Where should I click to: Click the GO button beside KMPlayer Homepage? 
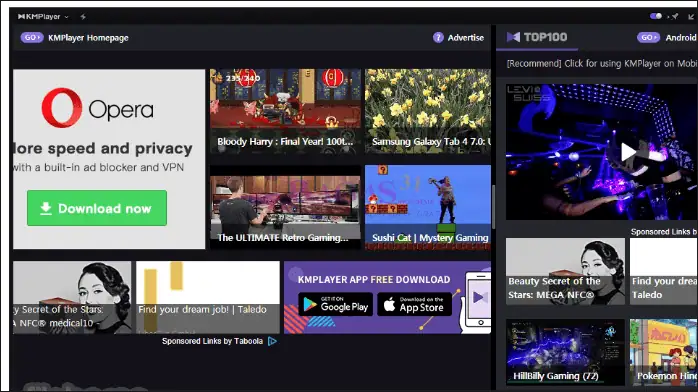pyautogui.click(x=32, y=37)
